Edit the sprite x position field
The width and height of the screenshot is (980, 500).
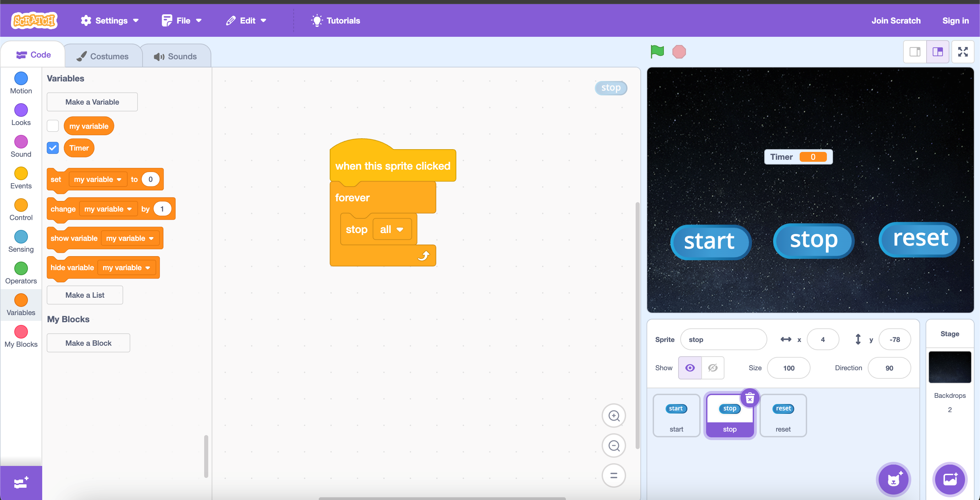click(823, 339)
